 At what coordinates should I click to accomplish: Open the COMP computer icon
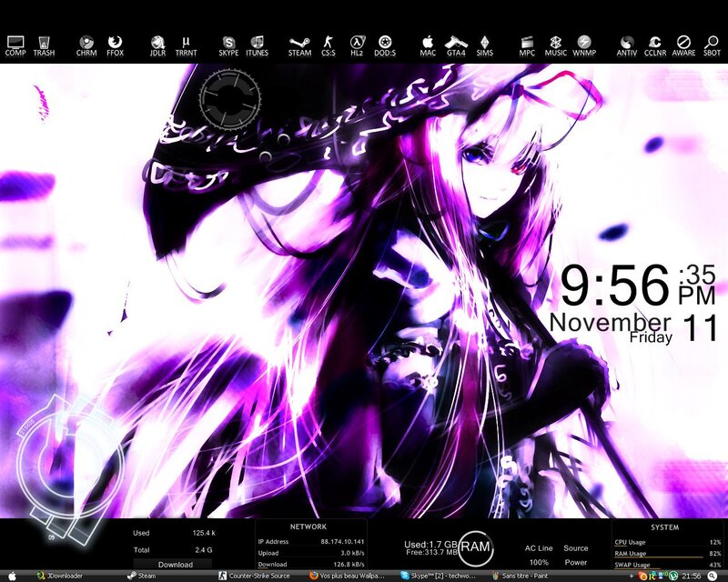point(15,46)
